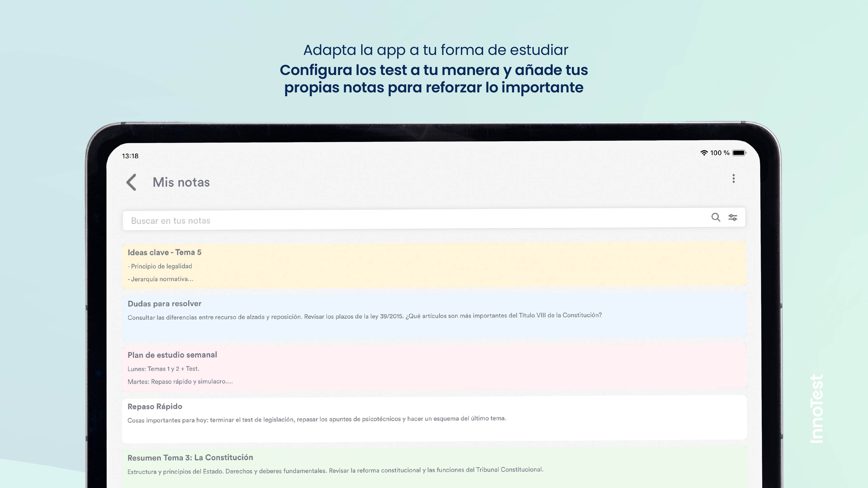This screenshot has height=488, width=868.
Task: Click the 'Mis notas' header title
Action: pyautogui.click(x=181, y=182)
